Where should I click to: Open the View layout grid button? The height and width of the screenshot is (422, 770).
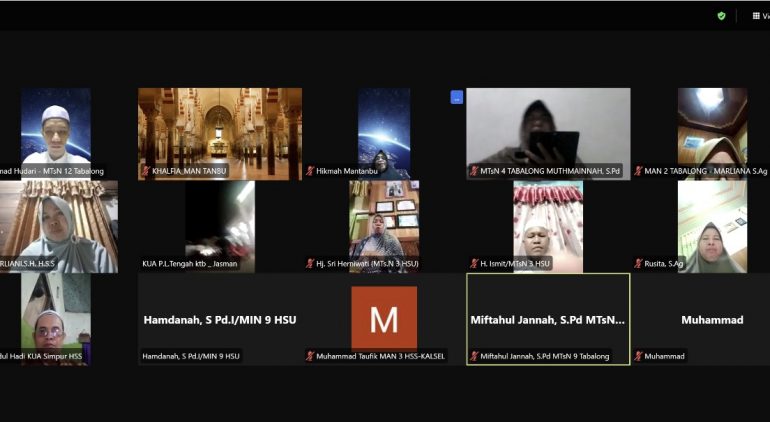(756, 16)
